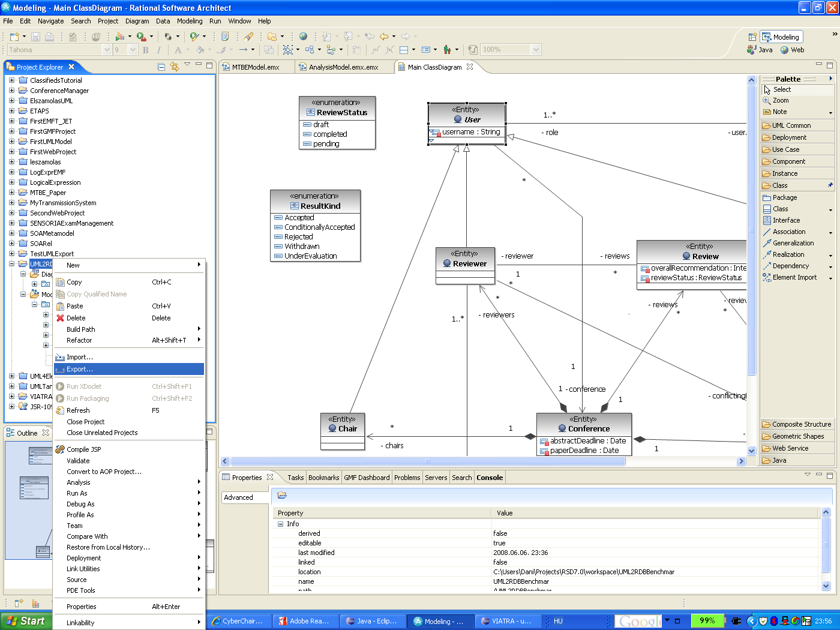Expand the SOAMetamodel project node
840x630 pixels.
11,233
